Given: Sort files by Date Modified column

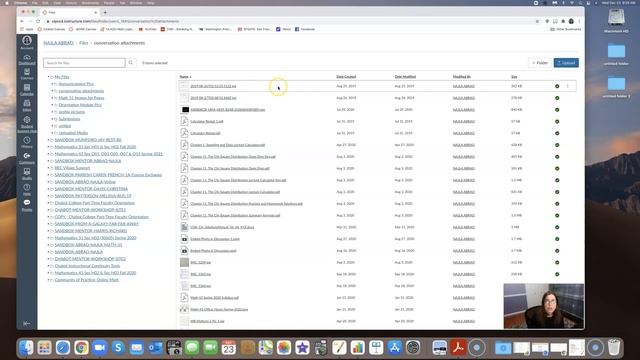Looking at the screenshot, I should point(405,77).
